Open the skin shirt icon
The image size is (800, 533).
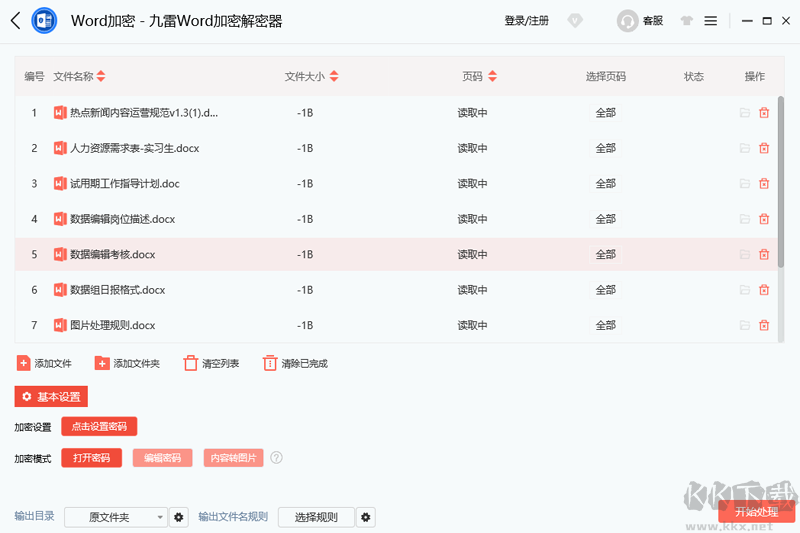click(x=687, y=21)
